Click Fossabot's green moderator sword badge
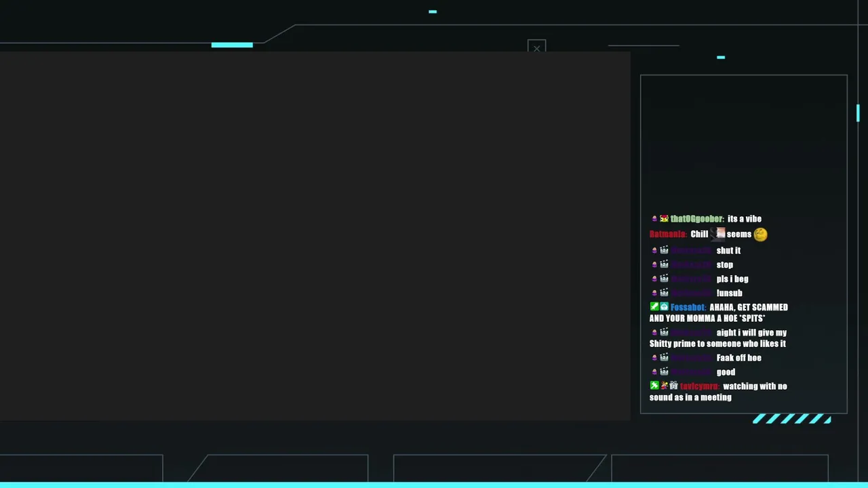The image size is (868, 488). tap(654, 307)
